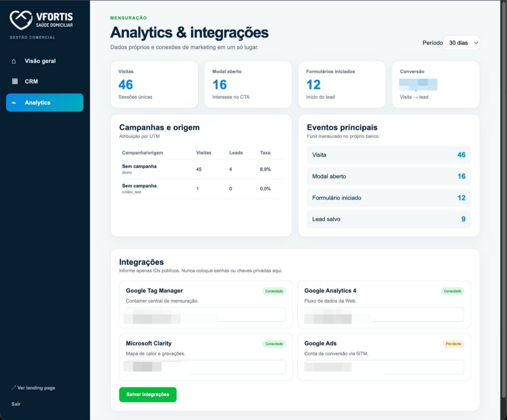Click the Visita row in Eventos principais
The width and height of the screenshot is (507, 420).
[389, 155]
